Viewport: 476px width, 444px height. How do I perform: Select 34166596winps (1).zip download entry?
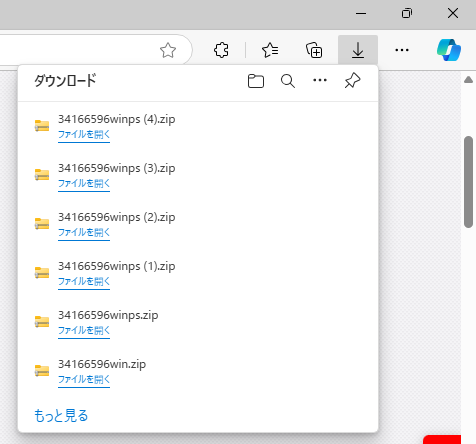[x=198, y=273]
